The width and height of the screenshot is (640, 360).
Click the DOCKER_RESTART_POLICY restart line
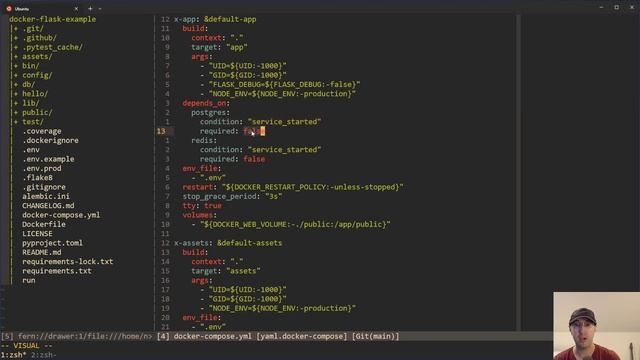tap(293, 187)
